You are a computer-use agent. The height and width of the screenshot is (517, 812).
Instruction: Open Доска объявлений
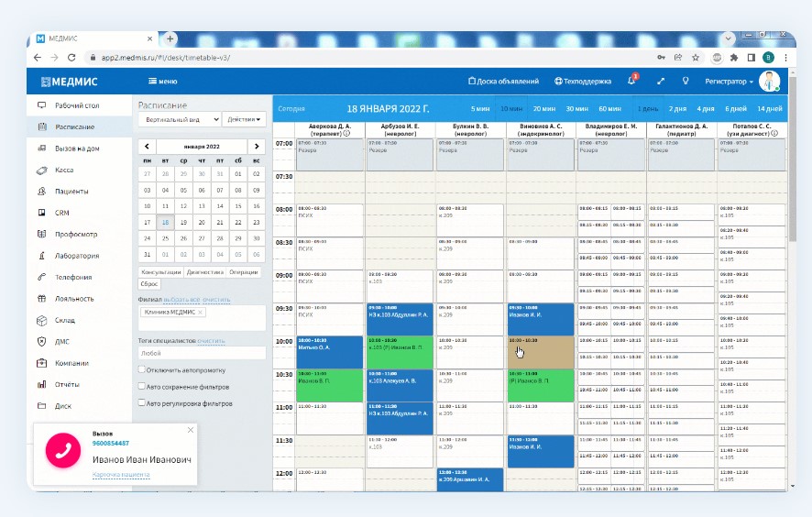click(503, 82)
